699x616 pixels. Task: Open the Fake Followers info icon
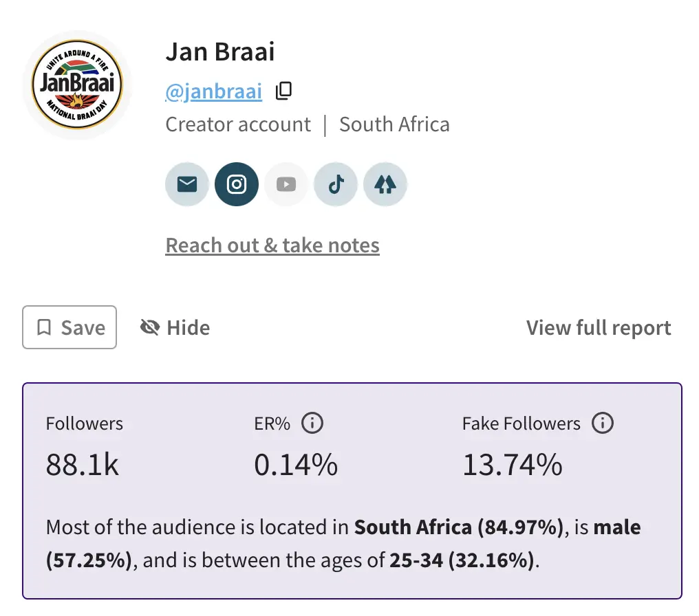(x=603, y=423)
